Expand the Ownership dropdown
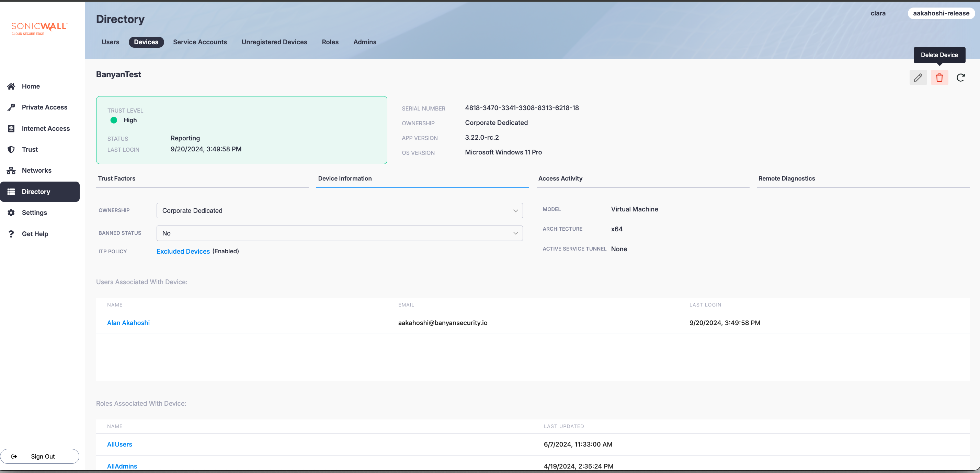The image size is (980, 473). 339,211
